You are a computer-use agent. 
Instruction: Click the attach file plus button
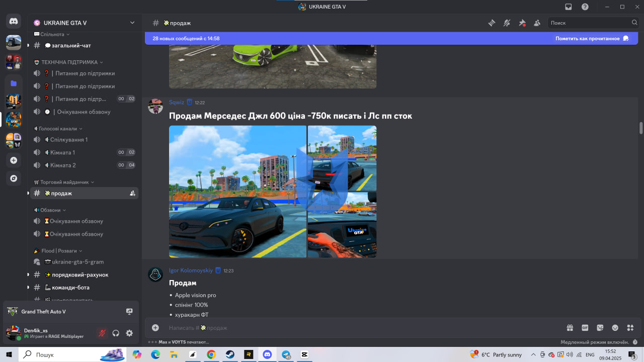tap(155, 328)
